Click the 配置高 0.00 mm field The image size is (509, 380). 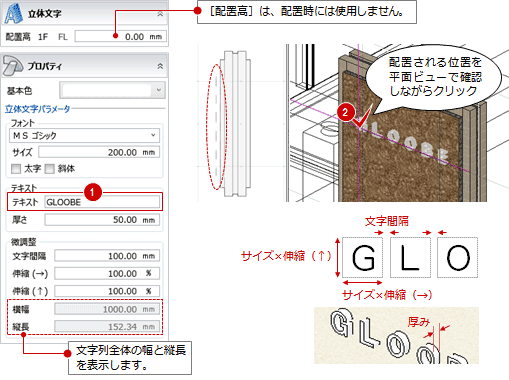click(x=120, y=36)
